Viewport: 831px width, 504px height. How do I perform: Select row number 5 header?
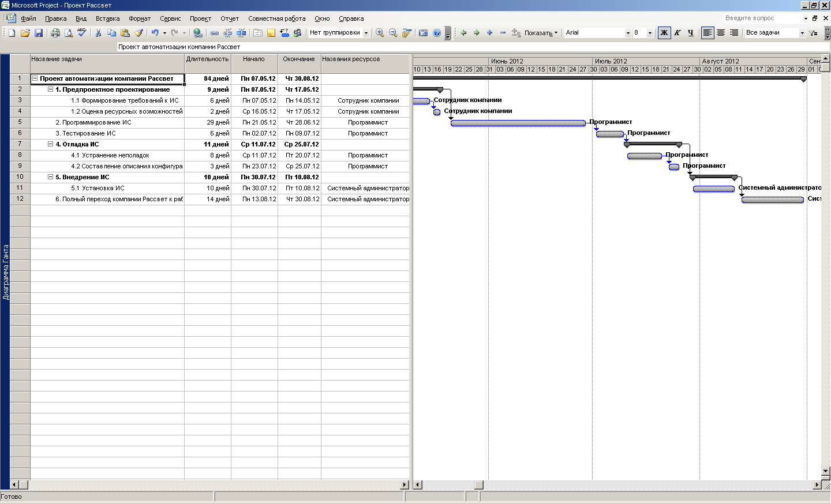pyautogui.click(x=20, y=122)
